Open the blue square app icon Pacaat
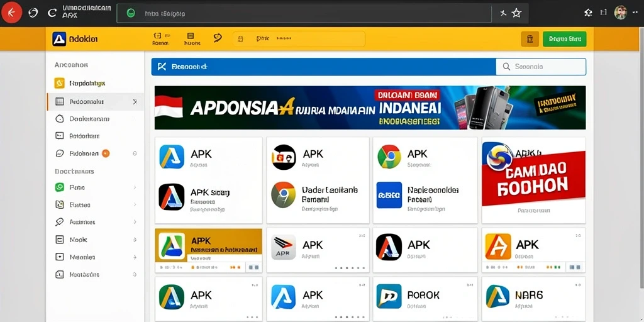Image resolution: width=644 pixels, height=322 pixels. point(389,195)
